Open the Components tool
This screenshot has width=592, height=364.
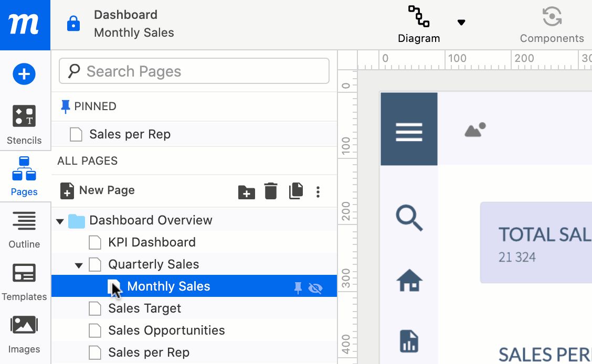pyautogui.click(x=552, y=24)
